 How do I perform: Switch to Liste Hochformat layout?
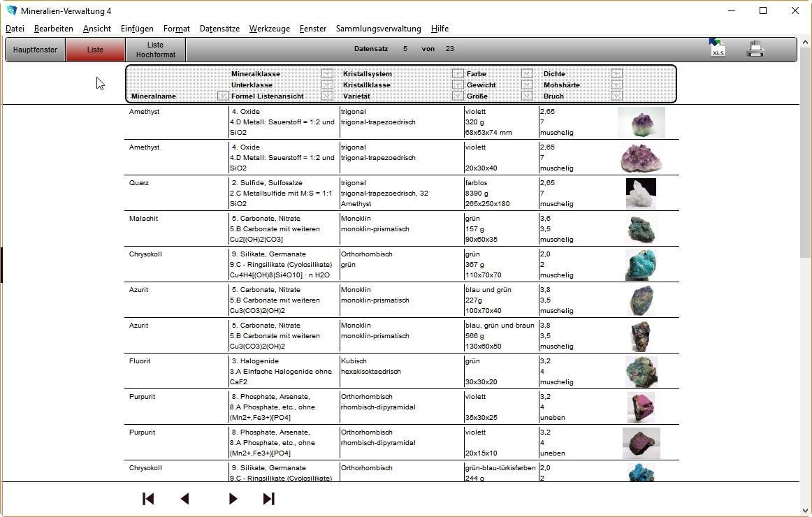coord(156,50)
